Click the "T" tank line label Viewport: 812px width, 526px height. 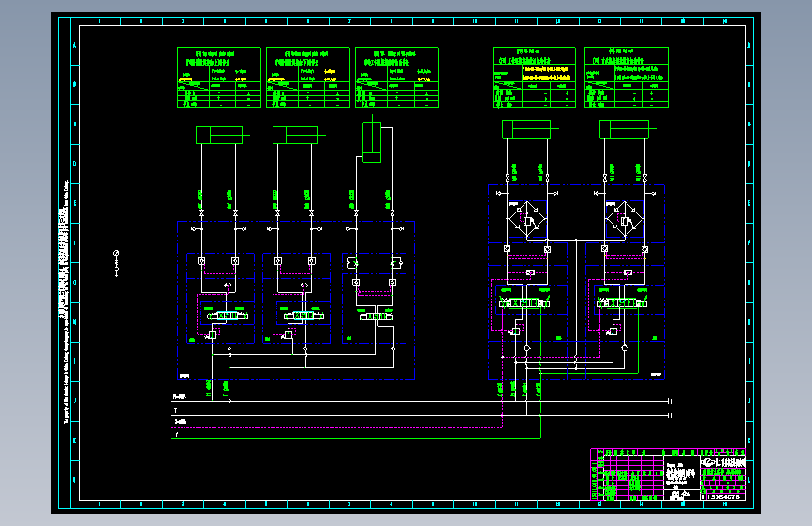pos(175,411)
